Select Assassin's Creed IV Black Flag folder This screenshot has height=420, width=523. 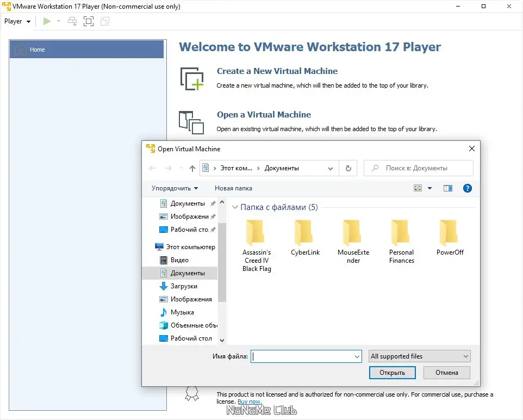tap(257, 245)
